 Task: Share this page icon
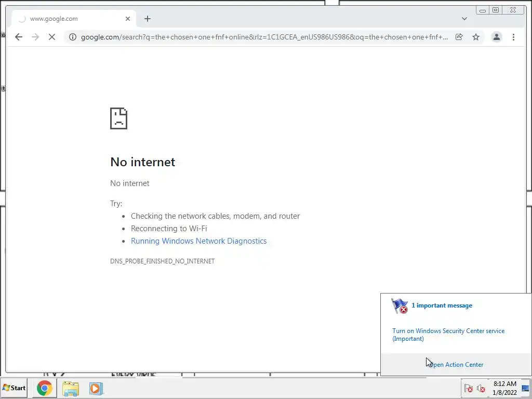(459, 37)
